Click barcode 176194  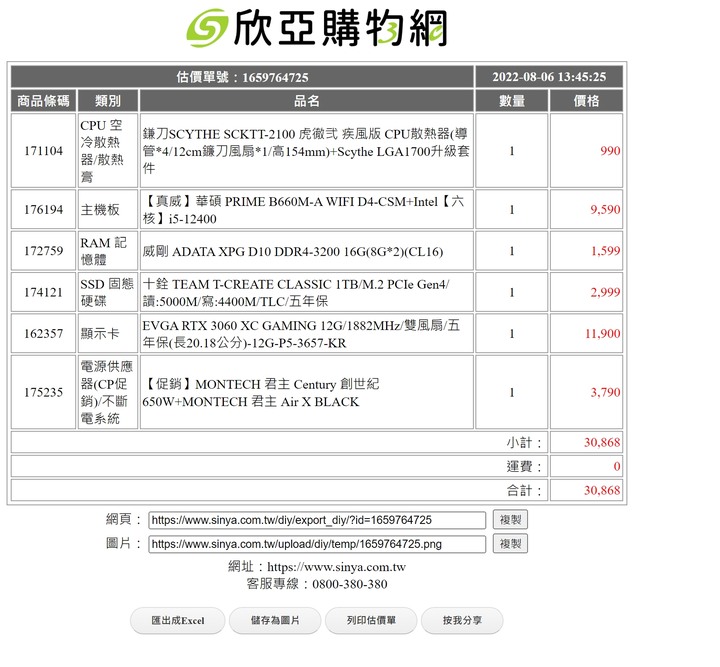pyautogui.click(x=43, y=209)
